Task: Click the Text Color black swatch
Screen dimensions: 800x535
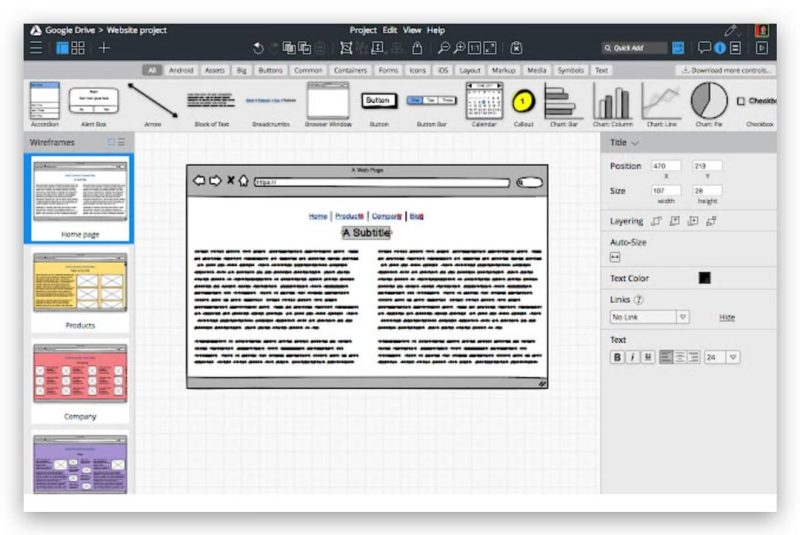Action: click(x=705, y=278)
